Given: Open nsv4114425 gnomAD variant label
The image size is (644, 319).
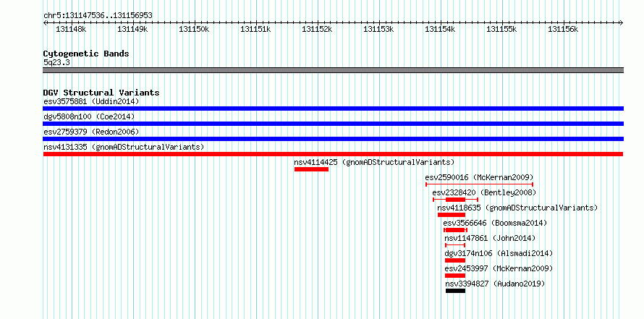Looking at the screenshot, I should pos(374,162).
